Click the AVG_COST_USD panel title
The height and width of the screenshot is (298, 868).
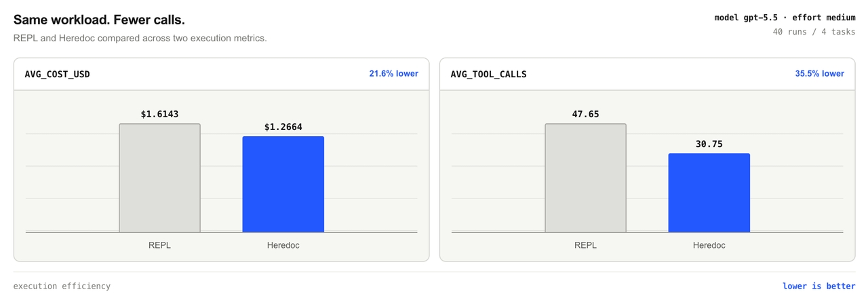(57, 74)
